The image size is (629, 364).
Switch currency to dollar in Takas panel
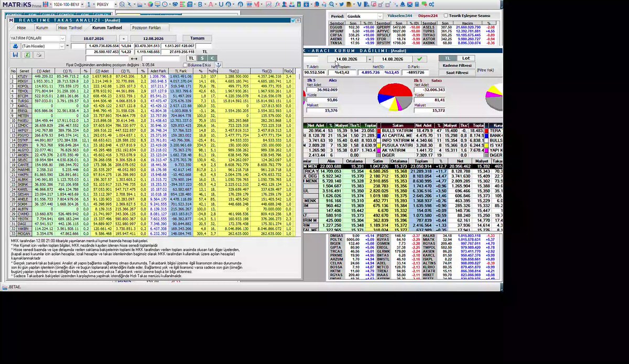point(202,58)
